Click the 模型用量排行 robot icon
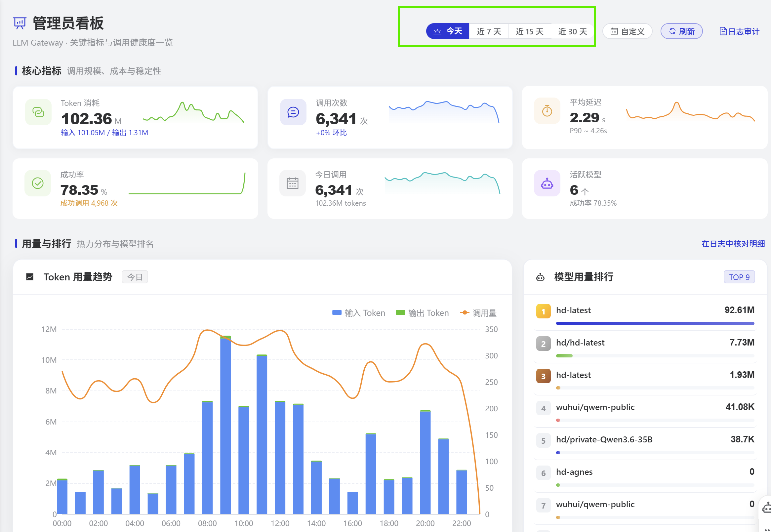This screenshot has width=771, height=532. coord(540,277)
